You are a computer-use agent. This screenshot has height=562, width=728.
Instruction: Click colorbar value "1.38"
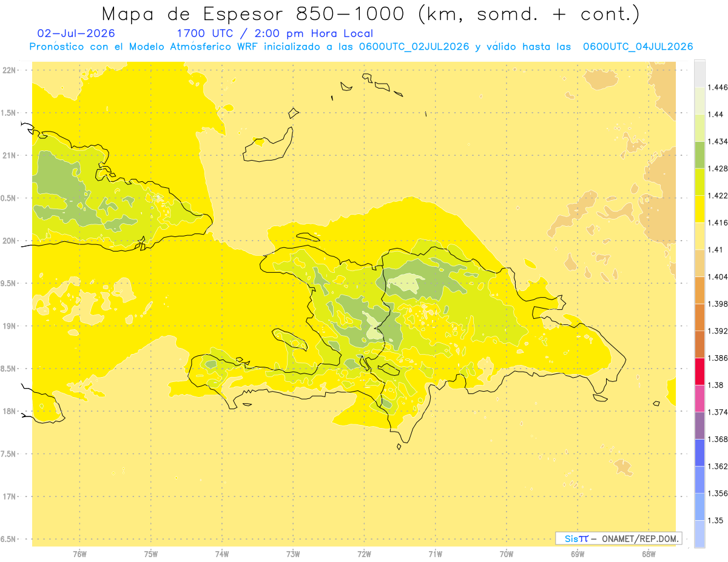[x=716, y=385]
